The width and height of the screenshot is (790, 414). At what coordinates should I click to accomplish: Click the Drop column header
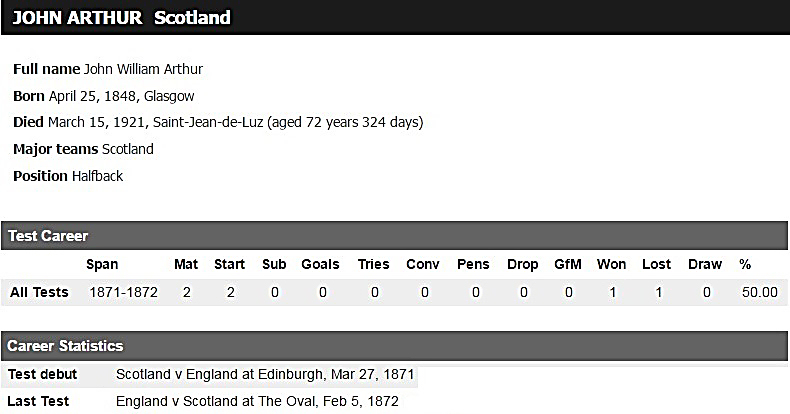click(x=523, y=264)
